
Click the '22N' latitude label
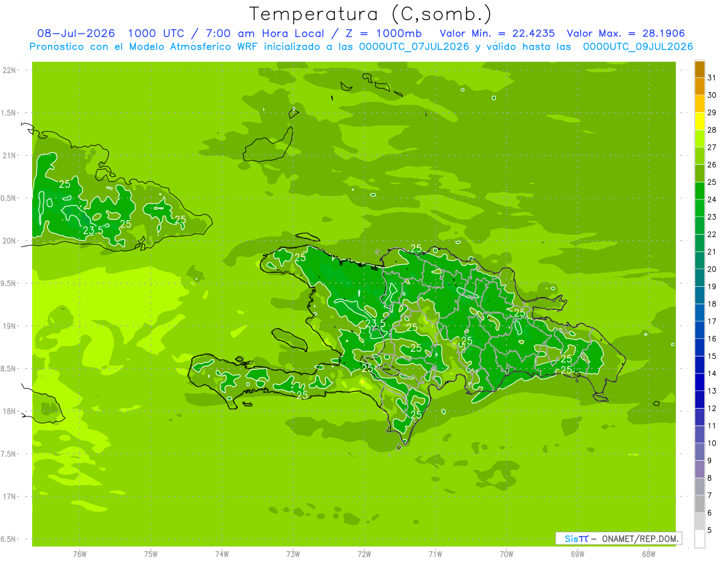9,70
